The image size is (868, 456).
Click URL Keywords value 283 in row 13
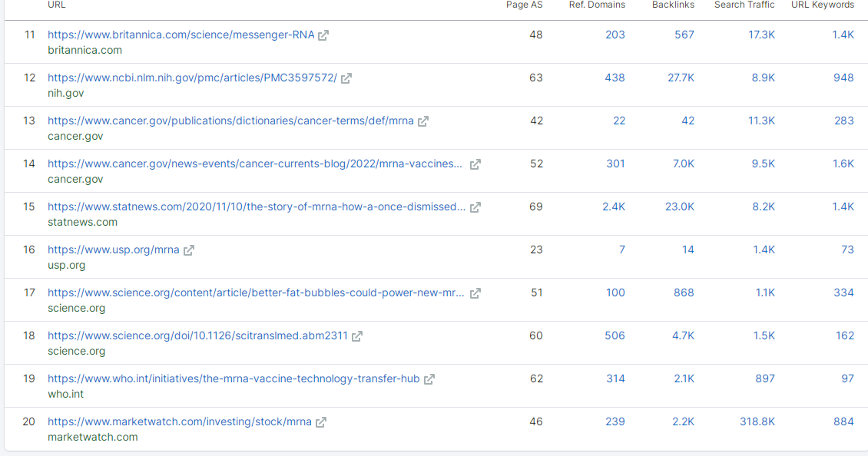(844, 121)
